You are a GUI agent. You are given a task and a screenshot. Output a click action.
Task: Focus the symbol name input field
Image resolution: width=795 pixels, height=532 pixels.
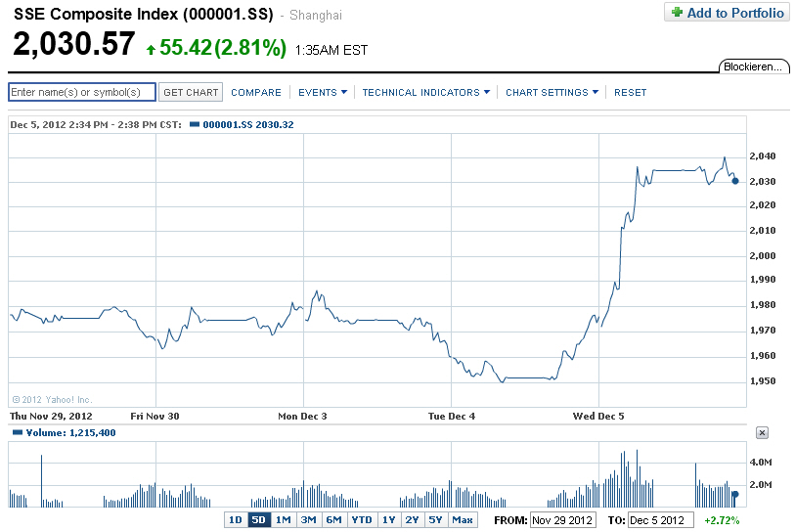coord(82,92)
